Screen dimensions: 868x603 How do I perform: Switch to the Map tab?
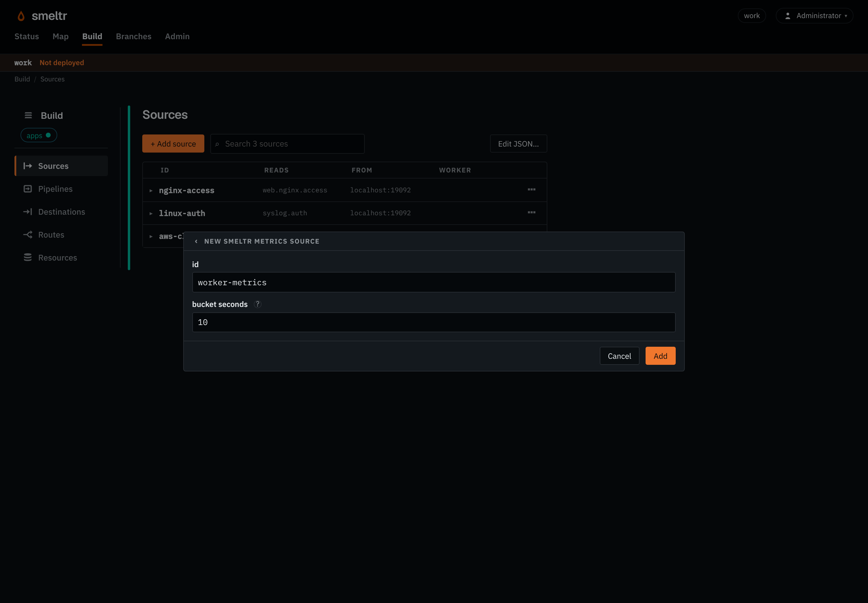click(x=61, y=36)
